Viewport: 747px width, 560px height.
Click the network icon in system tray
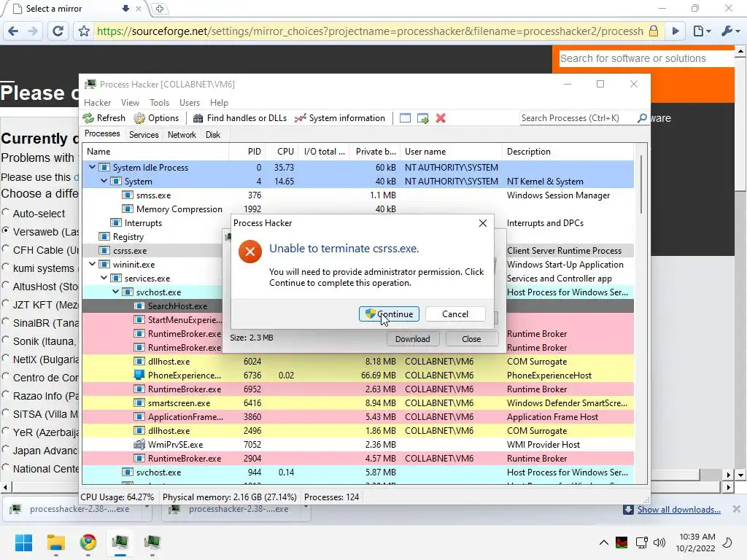(x=642, y=542)
